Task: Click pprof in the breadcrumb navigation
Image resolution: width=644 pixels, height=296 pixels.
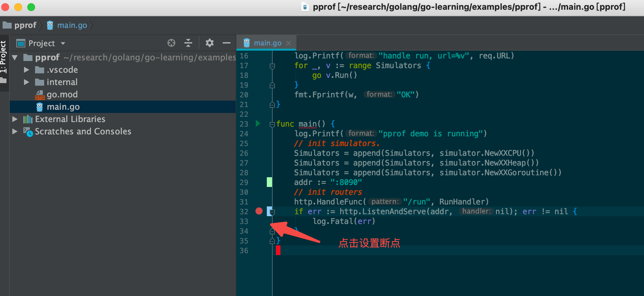Action: tap(25, 25)
